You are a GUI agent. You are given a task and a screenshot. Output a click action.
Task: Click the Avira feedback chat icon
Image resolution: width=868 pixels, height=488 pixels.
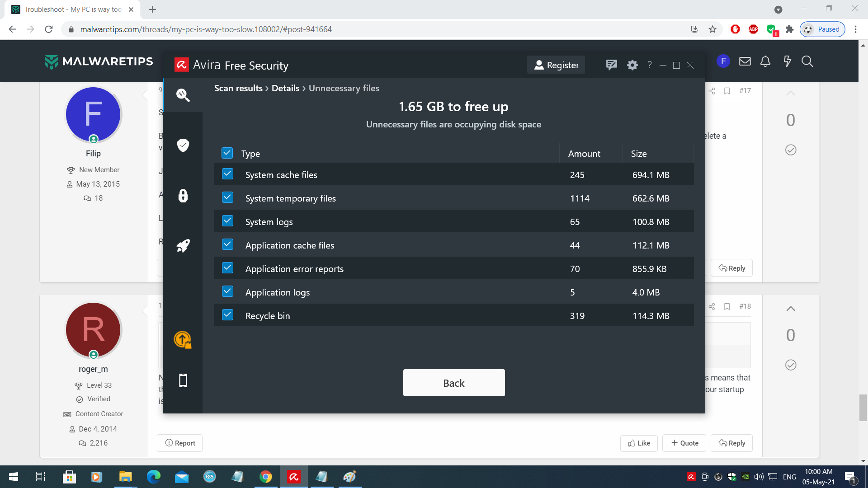tap(611, 65)
